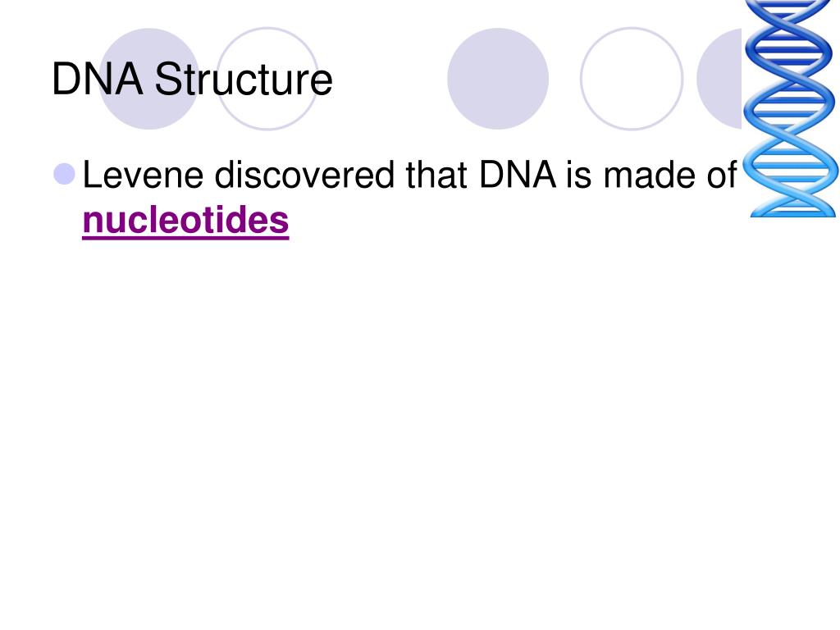840x630 pixels.
Task: Click the name 'Levene' in the bullet text
Action: [143, 175]
